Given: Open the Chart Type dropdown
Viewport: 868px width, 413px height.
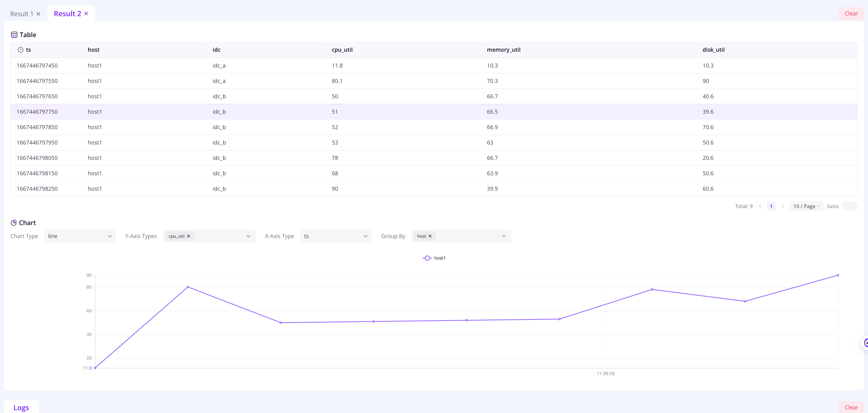Looking at the screenshot, I should pyautogui.click(x=80, y=236).
